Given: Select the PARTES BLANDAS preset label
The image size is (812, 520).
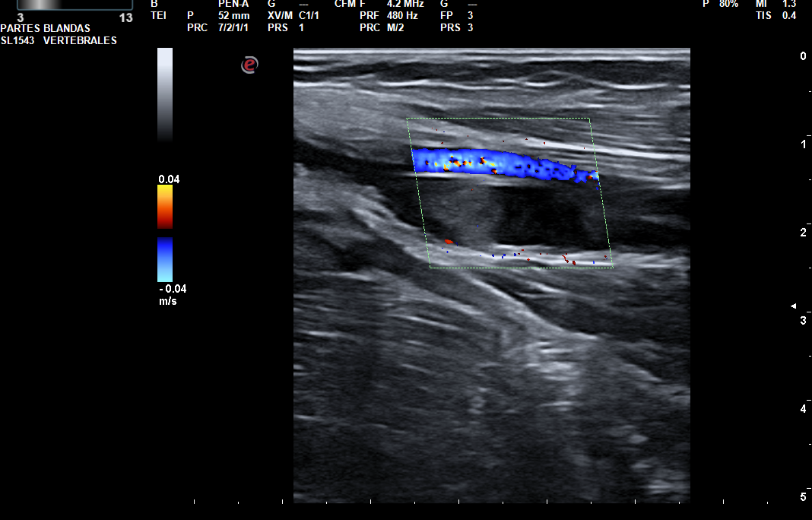Looking at the screenshot, I should (46, 28).
